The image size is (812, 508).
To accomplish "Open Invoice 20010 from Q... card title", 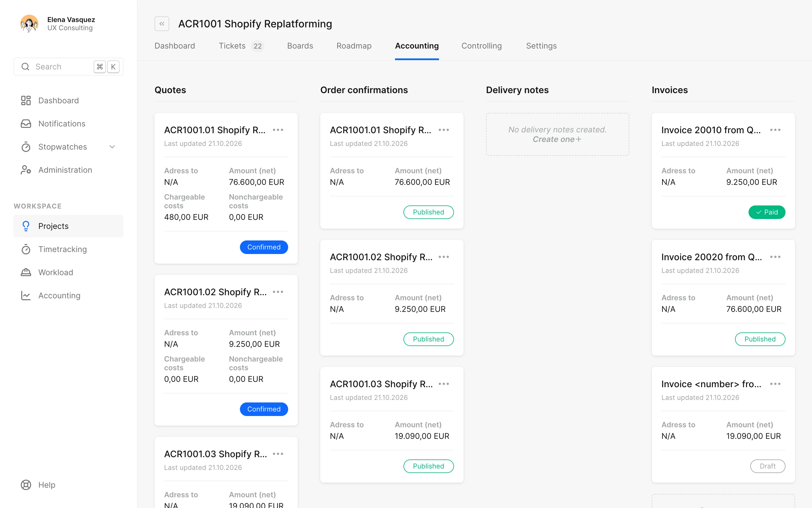I will tap(711, 130).
